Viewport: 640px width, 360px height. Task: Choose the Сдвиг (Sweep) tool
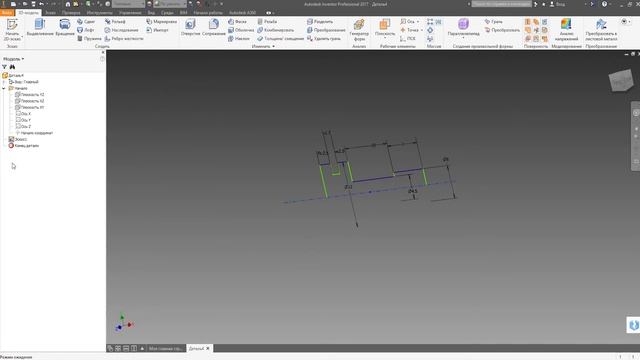(86, 22)
